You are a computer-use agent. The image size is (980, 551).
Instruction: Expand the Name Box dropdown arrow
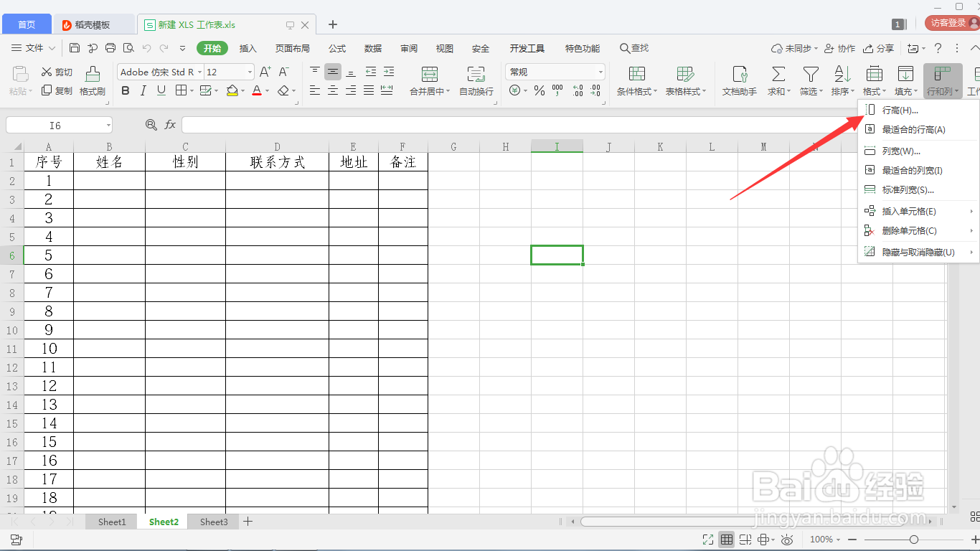tap(108, 126)
